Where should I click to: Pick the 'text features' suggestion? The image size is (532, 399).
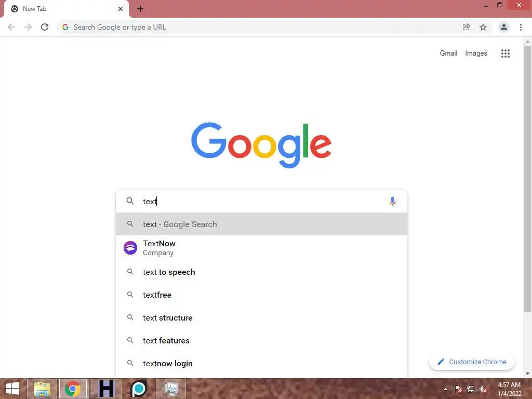click(261, 341)
